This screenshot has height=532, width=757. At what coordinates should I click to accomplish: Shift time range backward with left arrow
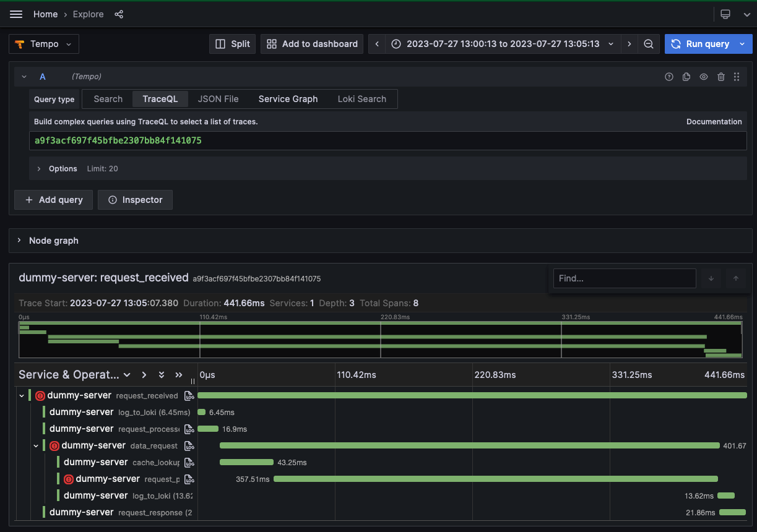pyautogui.click(x=377, y=44)
